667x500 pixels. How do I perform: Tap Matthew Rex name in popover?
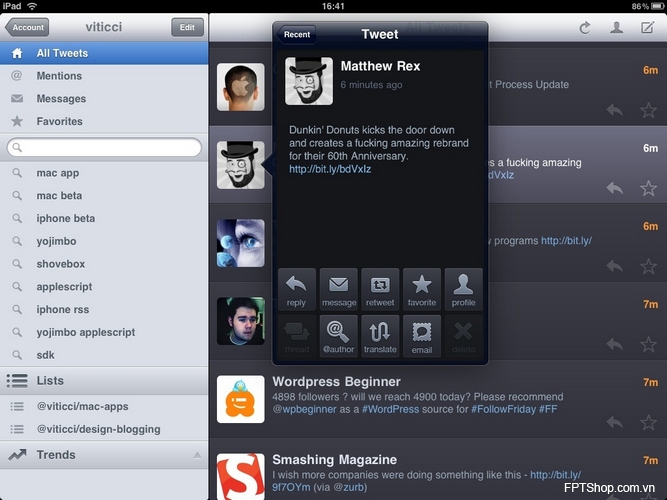tap(380, 66)
